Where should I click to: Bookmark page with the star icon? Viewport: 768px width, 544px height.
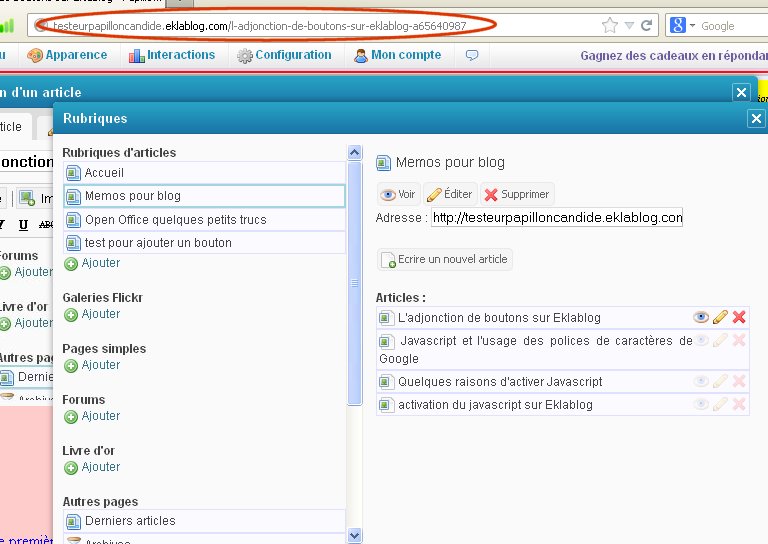point(610,25)
